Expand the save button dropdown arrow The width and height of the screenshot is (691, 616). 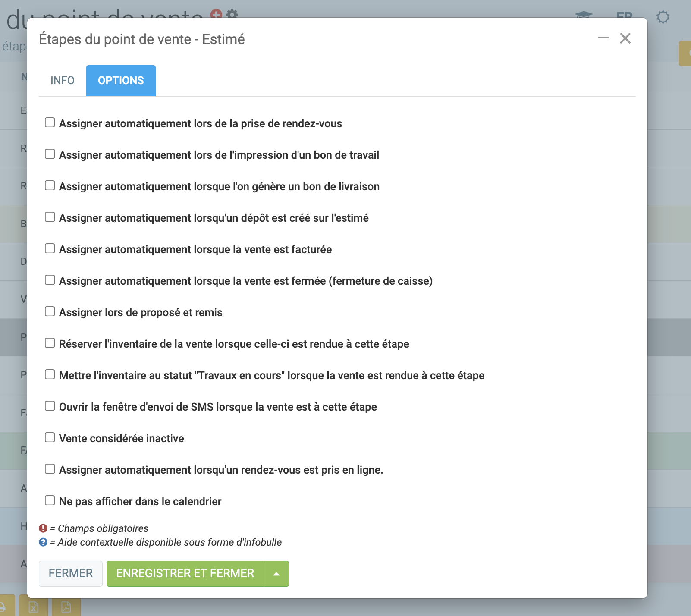276,574
